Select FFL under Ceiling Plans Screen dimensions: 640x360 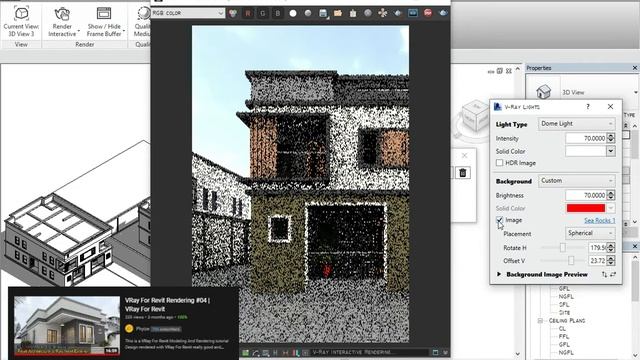tap(564, 337)
